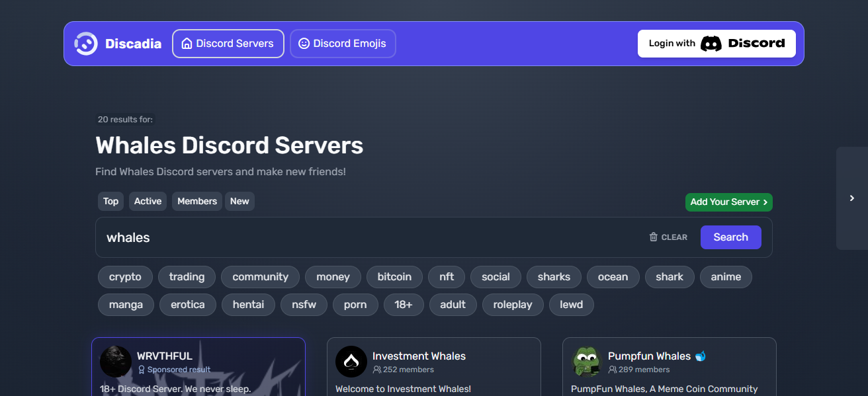This screenshot has width=868, height=396.
Task: Select the lewd tag
Action: [x=572, y=305]
